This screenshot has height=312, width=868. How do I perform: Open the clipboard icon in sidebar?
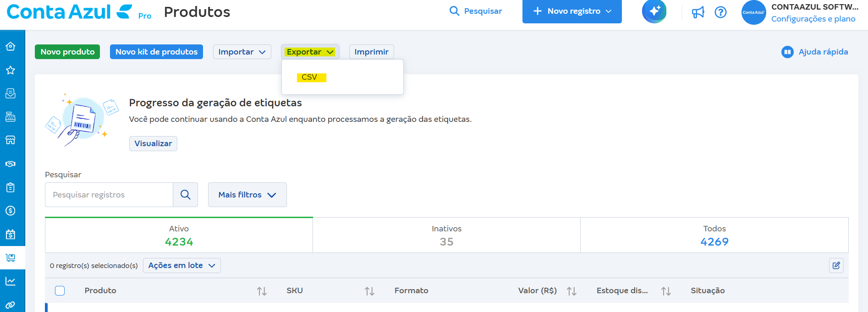(11, 187)
